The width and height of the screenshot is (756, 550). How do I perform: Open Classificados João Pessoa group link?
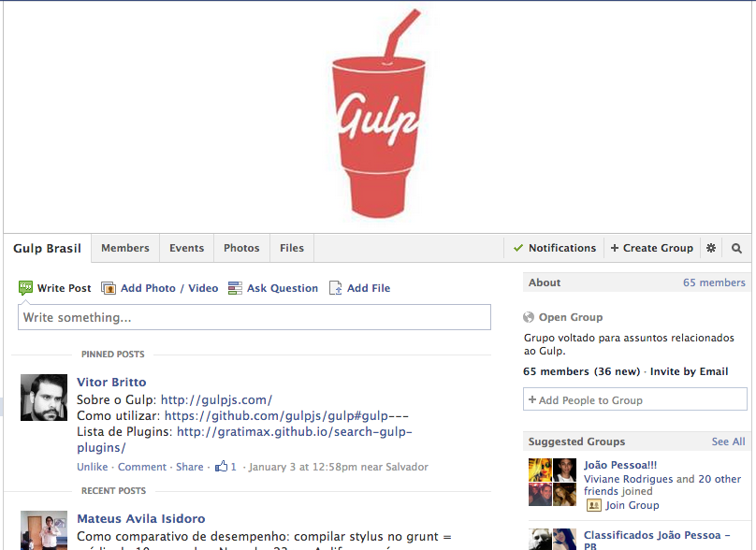[657, 541]
